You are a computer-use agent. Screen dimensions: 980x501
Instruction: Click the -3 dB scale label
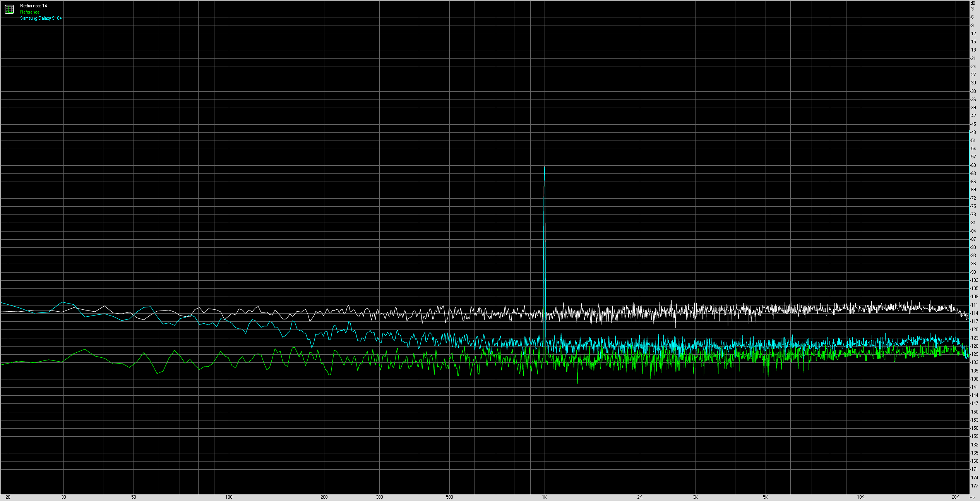coord(972,9)
